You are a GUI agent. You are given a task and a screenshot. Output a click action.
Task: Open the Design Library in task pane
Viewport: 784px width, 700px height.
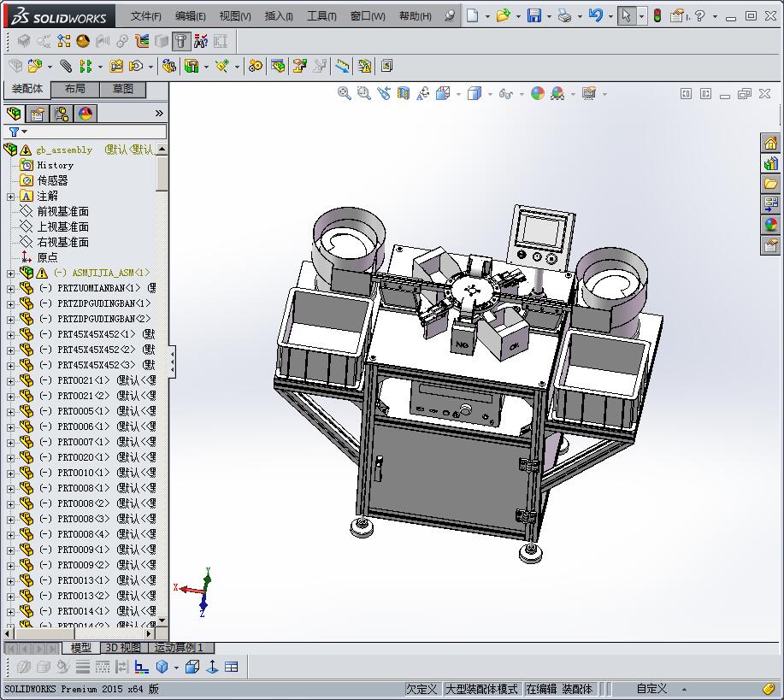click(770, 163)
